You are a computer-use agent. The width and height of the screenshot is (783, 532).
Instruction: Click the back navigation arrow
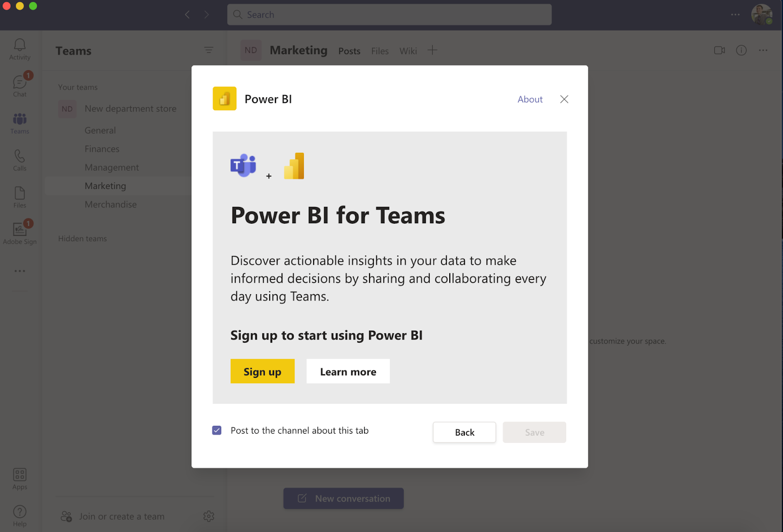tap(187, 15)
